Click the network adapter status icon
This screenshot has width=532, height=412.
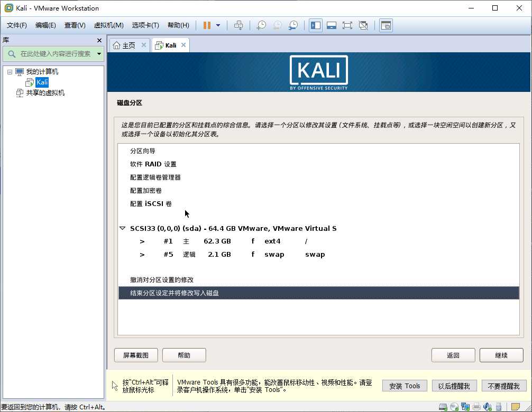click(x=465, y=407)
